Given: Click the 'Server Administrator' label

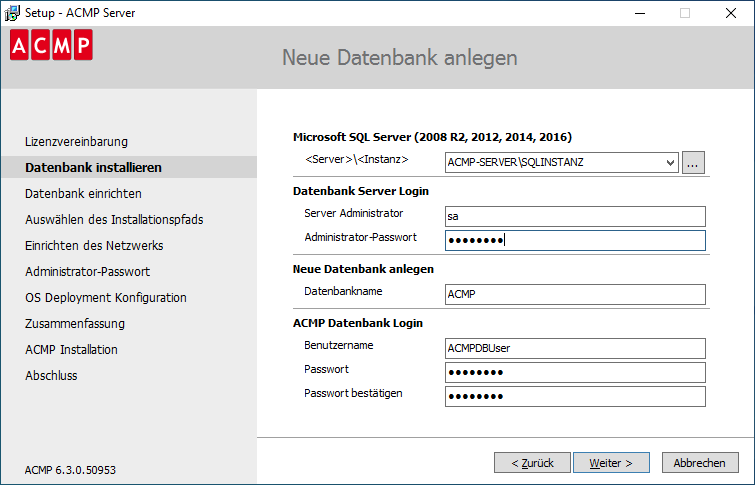Looking at the screenshot, I should tap(353, 213).
